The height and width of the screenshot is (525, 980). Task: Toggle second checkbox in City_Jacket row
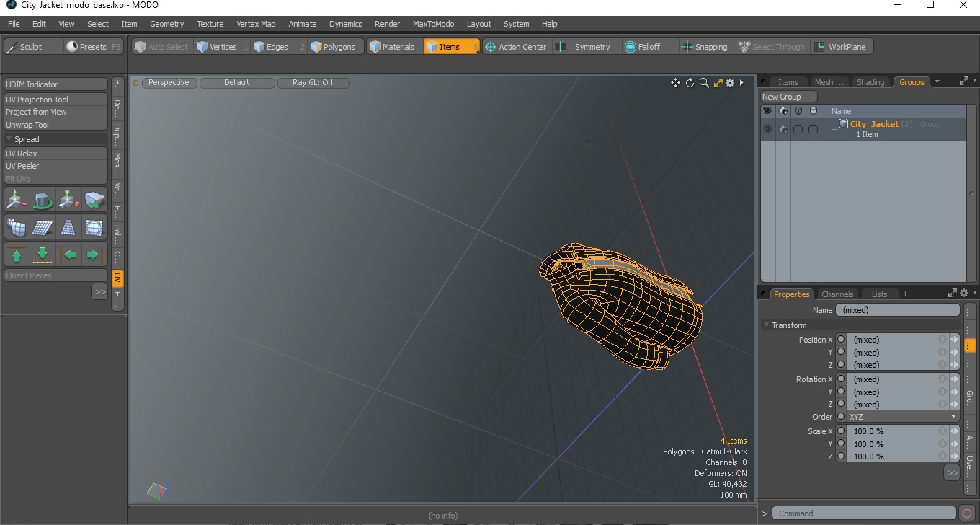pyautogui.click(x=813, y=129)
